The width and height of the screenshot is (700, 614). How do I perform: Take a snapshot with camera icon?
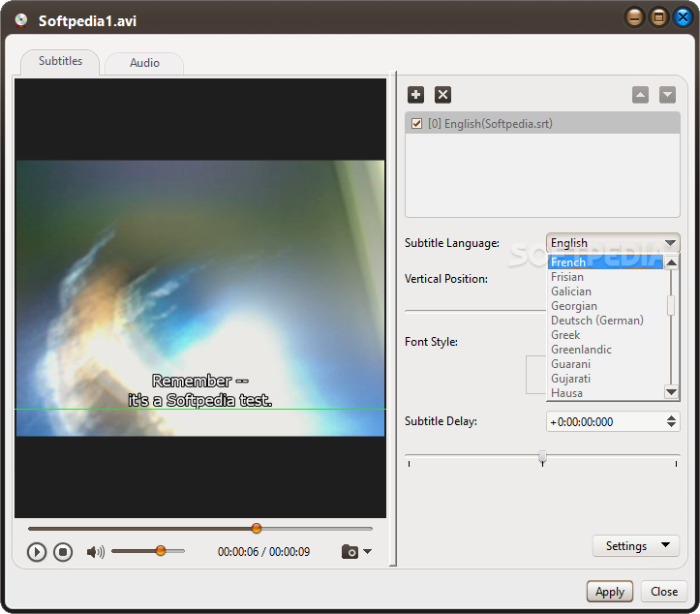(350, 551)
